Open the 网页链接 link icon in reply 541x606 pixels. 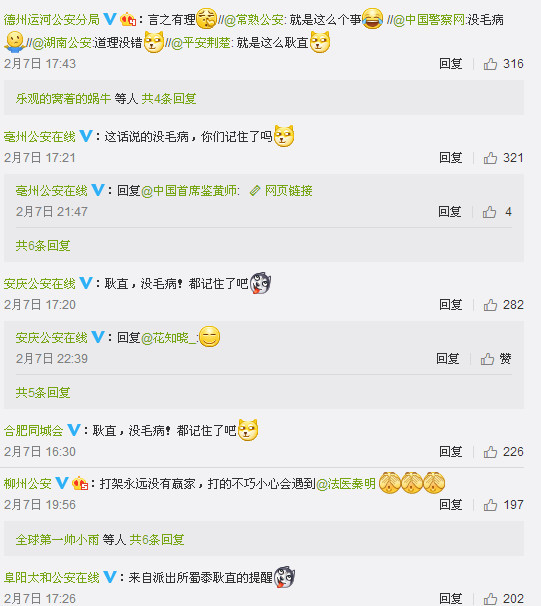click(255, 191)
